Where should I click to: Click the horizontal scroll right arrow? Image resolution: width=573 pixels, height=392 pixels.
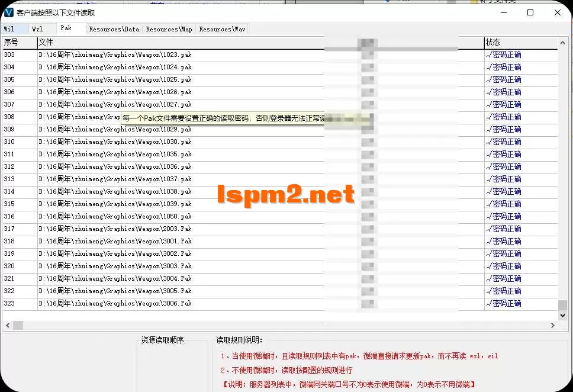click(552, 325)
